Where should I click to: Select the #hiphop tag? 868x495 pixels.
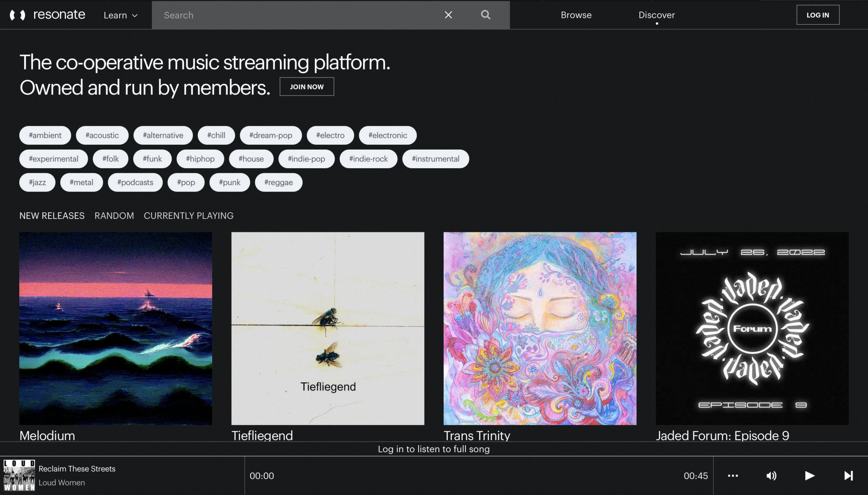[x=200, y=159]
